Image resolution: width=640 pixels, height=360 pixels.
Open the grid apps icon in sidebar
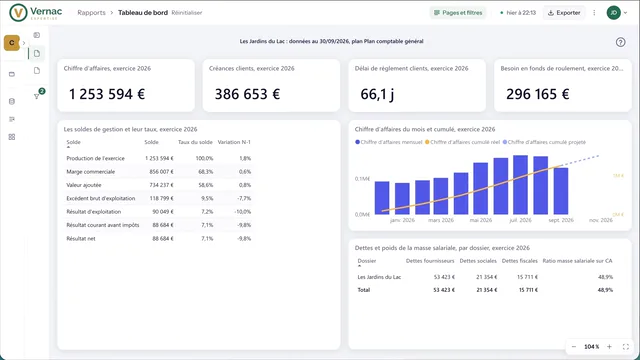pyautogui.click(x=12, y=137)
